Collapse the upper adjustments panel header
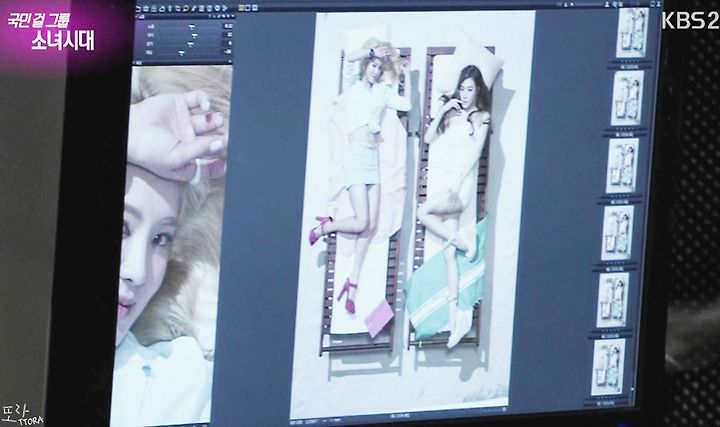Viewport: 720px width, 427px height. tap(185, 17)
